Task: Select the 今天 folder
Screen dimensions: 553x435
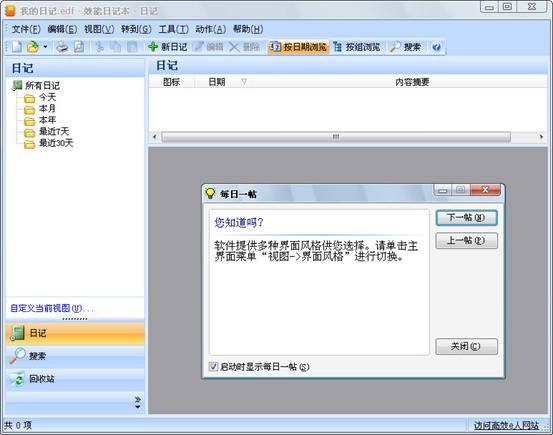Action: tap(47, 97)
